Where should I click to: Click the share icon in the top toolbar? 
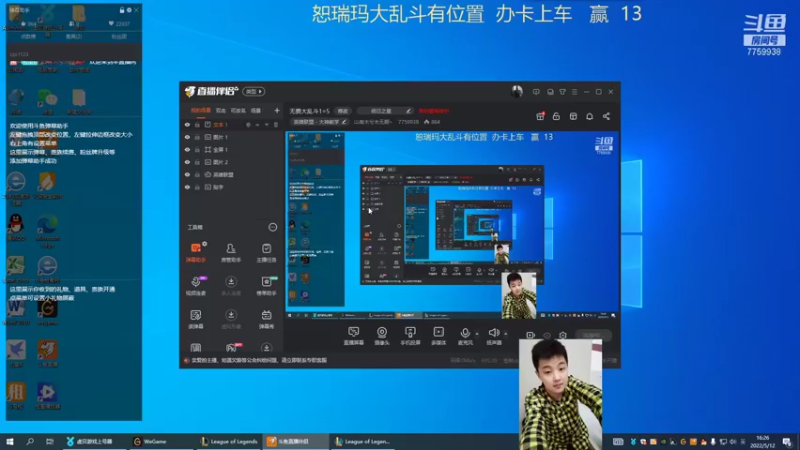coord(606,116)
